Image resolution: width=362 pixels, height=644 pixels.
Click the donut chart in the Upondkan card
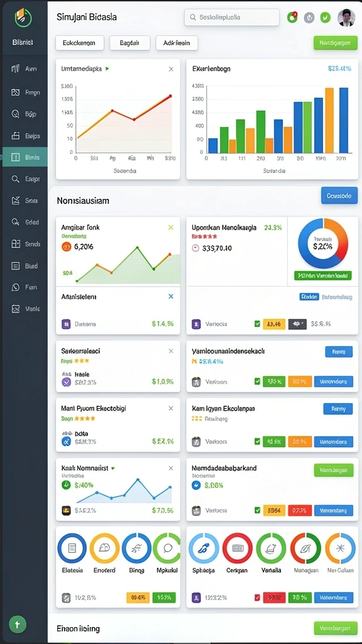(x=322, y=243)
